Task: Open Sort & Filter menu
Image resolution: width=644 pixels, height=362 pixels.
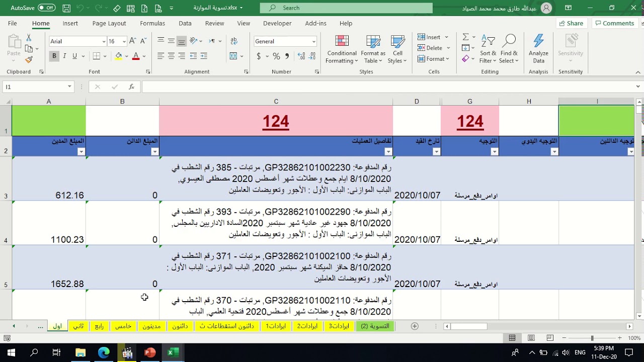Action: (x=488, y=49)
